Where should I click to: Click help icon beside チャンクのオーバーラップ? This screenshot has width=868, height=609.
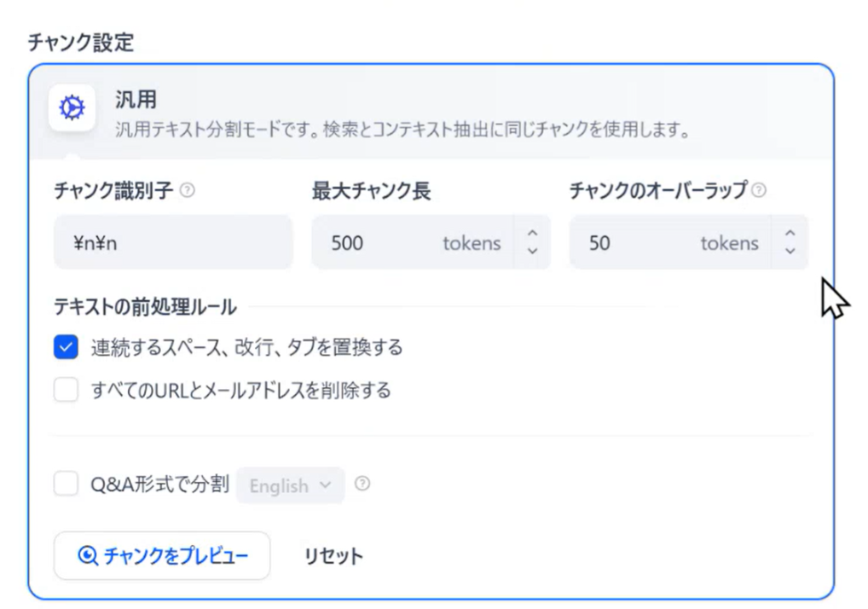click(x=759, y=190)
